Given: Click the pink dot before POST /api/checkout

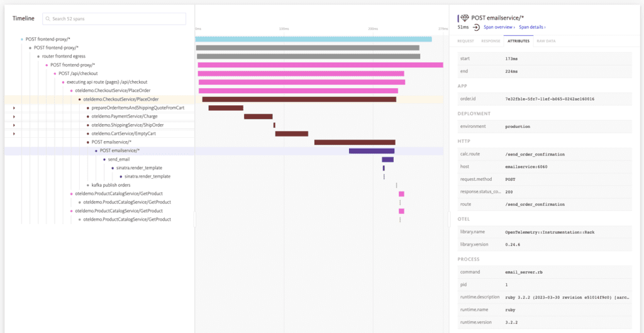Looking at the screenshot, I should coord(55,73).
